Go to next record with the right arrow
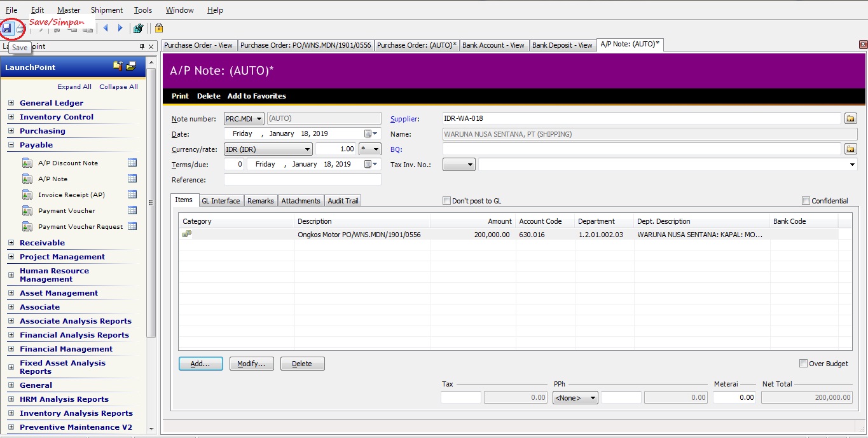Viewport: 868px width, 438px height. tap(120, 28)
